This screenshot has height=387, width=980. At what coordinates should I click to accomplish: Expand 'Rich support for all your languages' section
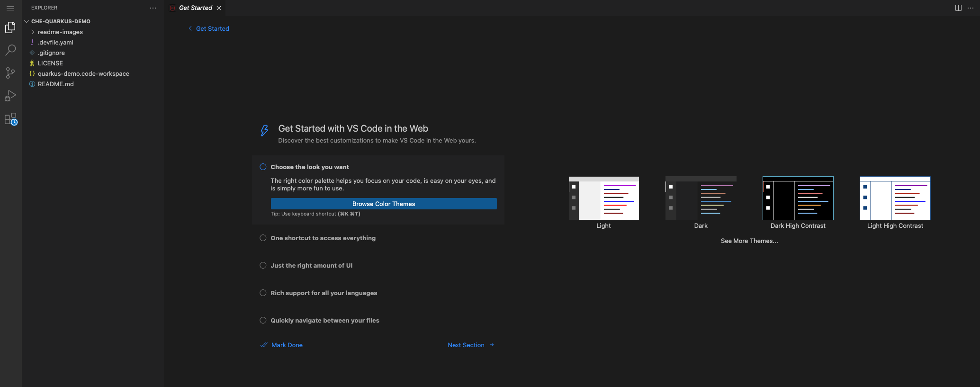click(x=324, y=293)
